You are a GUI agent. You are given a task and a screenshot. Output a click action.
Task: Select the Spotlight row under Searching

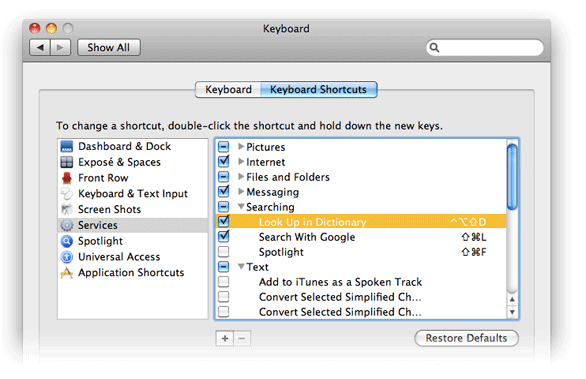pyautogui.click(x=361, y=252)
